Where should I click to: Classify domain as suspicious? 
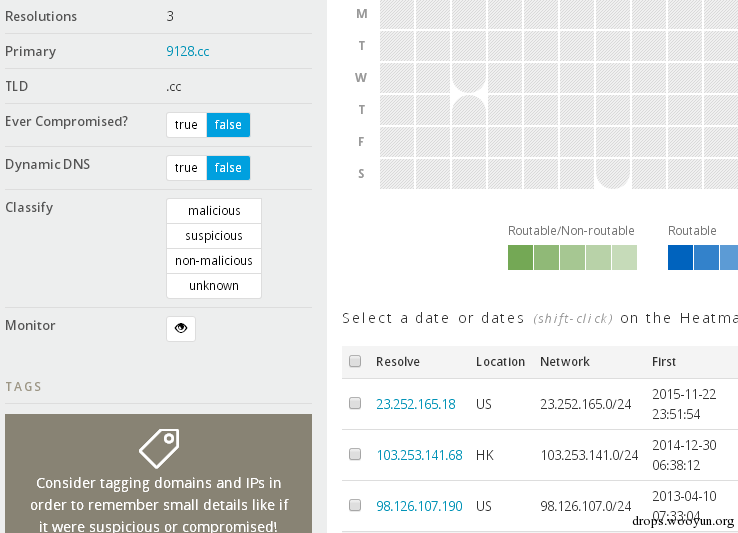pyautogui.click(x=214, y=236)
